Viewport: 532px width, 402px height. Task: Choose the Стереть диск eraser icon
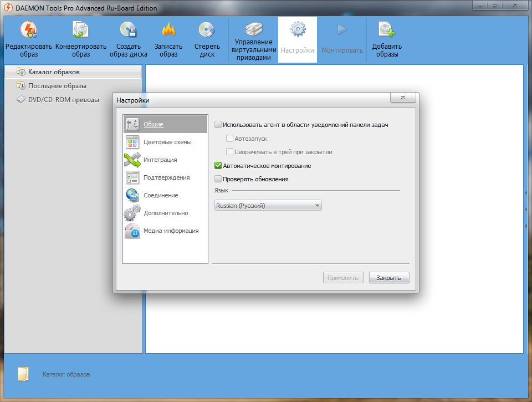[x=207, y=29]
